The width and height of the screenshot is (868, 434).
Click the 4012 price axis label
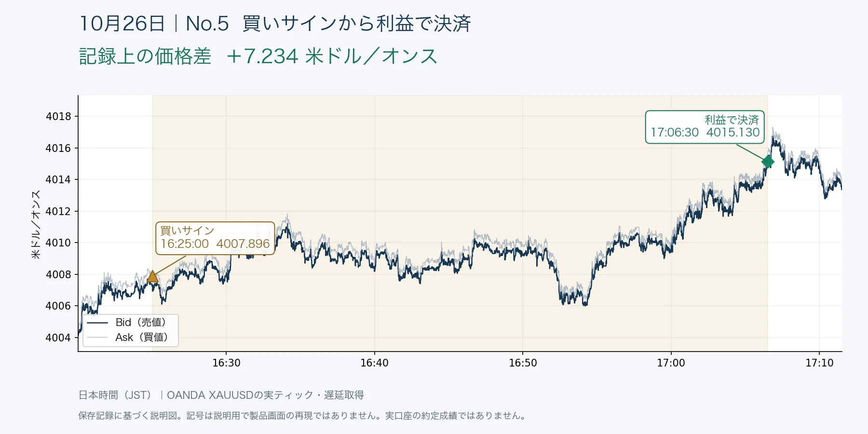point(58,211)
